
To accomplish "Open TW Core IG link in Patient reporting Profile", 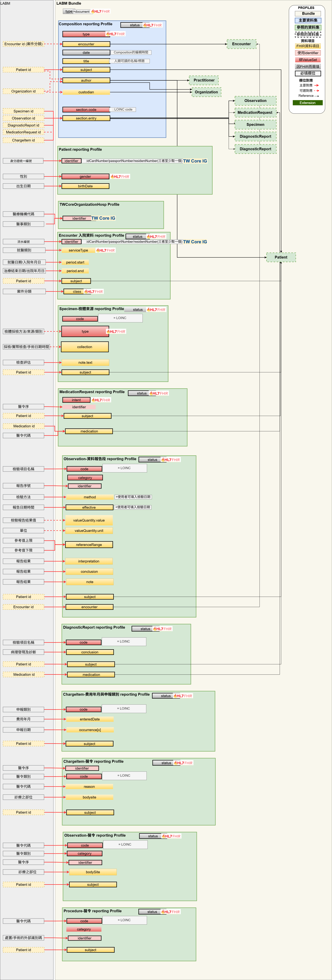I will pos(195,161).
